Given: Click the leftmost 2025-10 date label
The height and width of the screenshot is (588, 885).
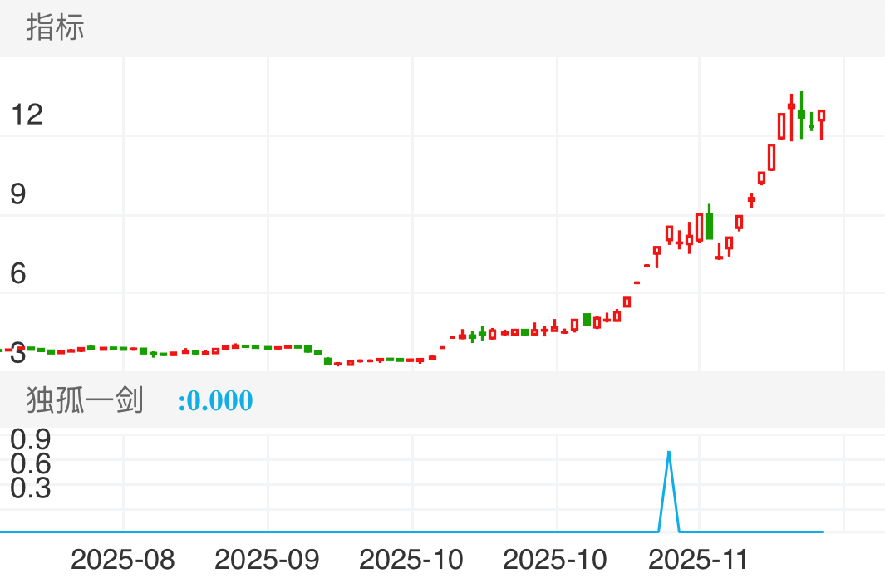Looking at the screenshot, I should tap(411, 560).
